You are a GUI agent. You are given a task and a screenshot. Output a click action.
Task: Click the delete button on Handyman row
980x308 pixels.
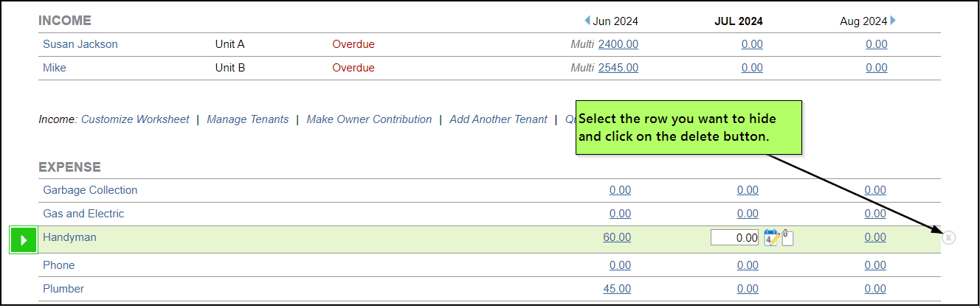pyautogui.click(x=949, y=237)
